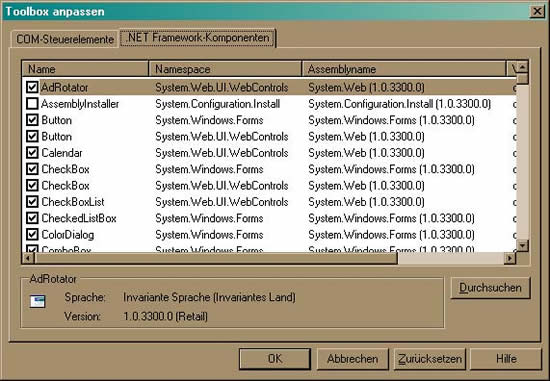Click the 1.0.3300.0 (Retail) version value
The image size is (550, 381).
(166, 316)
